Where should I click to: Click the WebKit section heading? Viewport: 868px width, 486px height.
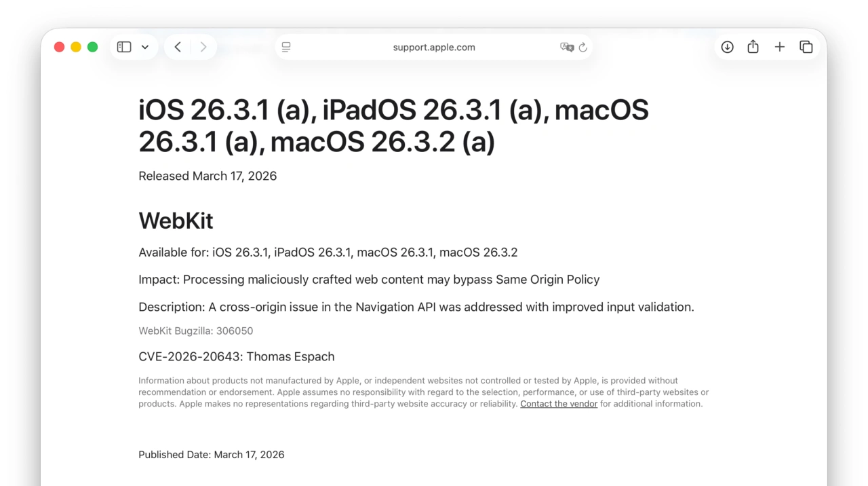pos(176,220)
